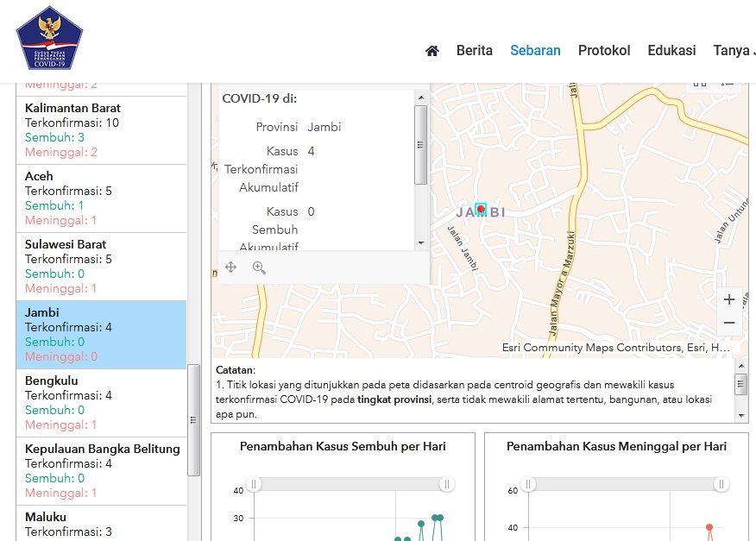Open the Berita menu item
The height and width of the screenshot is (541, 756).
475,51
